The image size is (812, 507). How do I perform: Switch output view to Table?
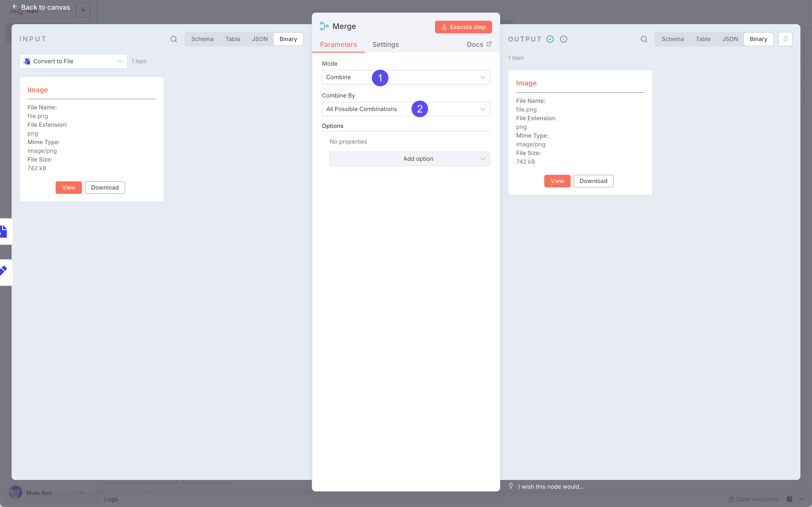pyautogui.click(x=703, y=39)
